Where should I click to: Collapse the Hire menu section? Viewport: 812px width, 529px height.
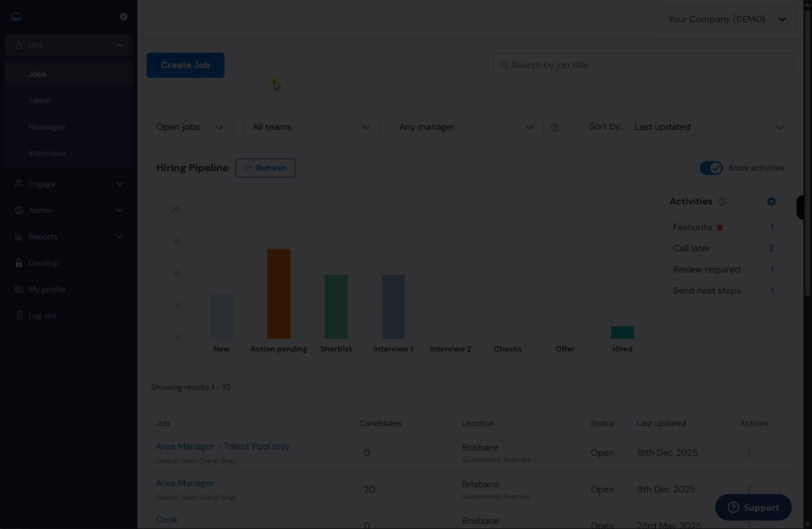[119, 45]
